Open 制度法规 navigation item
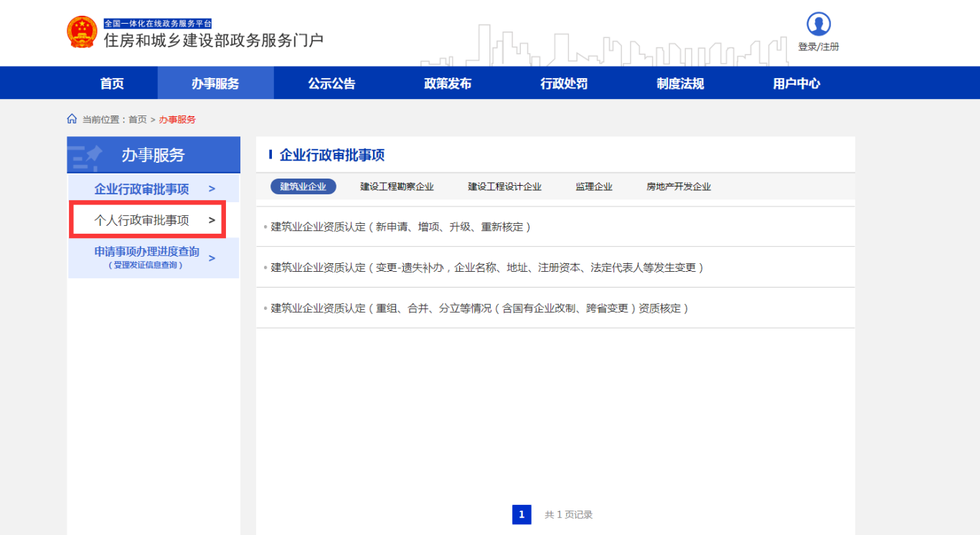The height and width of the screenshot is (535, 980). (x=680, y=83)
